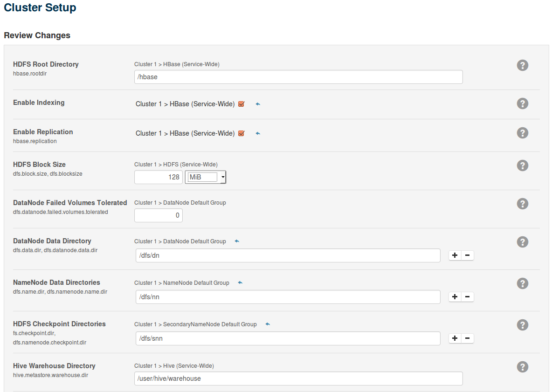Select the dfs.datanode.failed.volumes.tolerated text

61,212
